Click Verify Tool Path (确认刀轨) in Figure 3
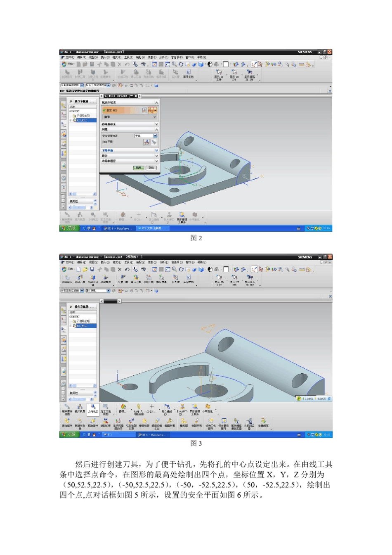Screen dimensions: 392x555 pos(136,279)
